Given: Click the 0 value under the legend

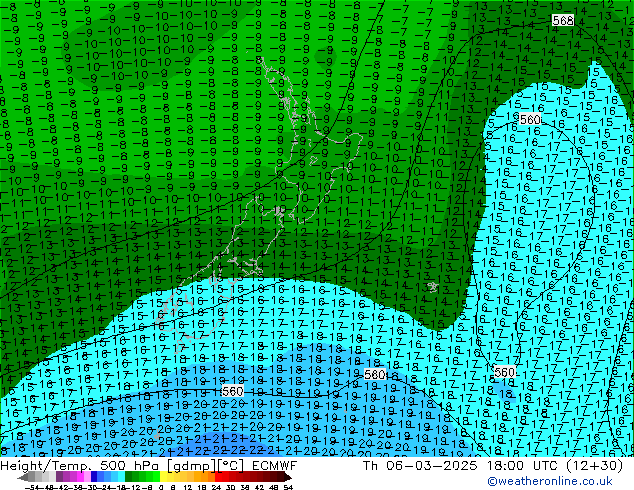Looking at the screenshot, I should (161, 487).
